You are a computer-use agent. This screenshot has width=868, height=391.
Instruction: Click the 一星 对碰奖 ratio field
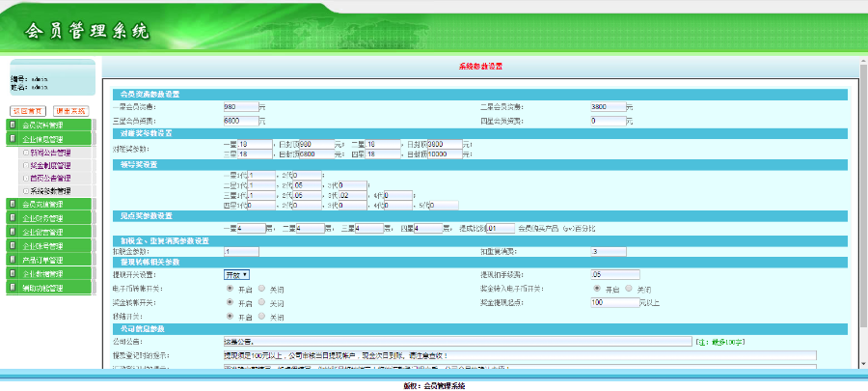(x=255, y=145)
